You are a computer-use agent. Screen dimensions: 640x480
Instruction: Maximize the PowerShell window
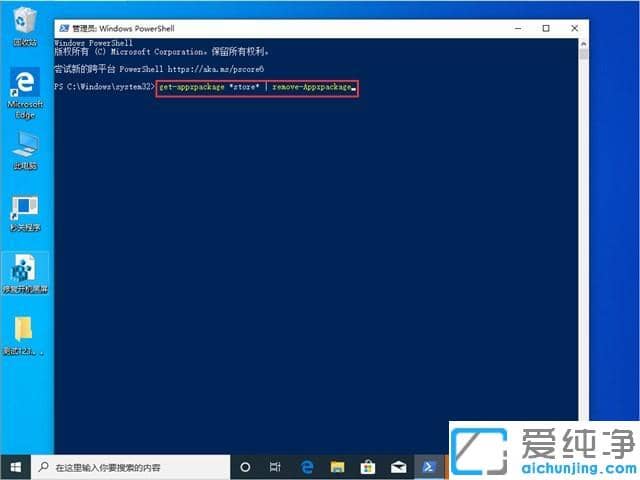coord(546,28)
